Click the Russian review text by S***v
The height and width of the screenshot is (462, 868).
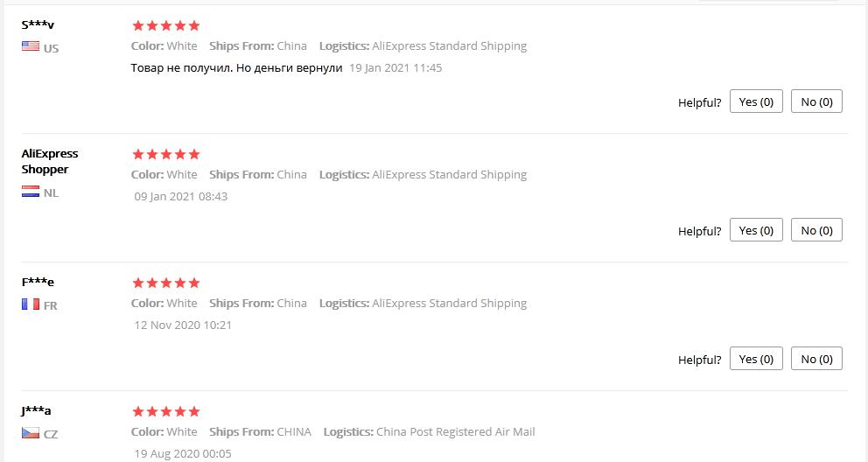tap(236, 68)
